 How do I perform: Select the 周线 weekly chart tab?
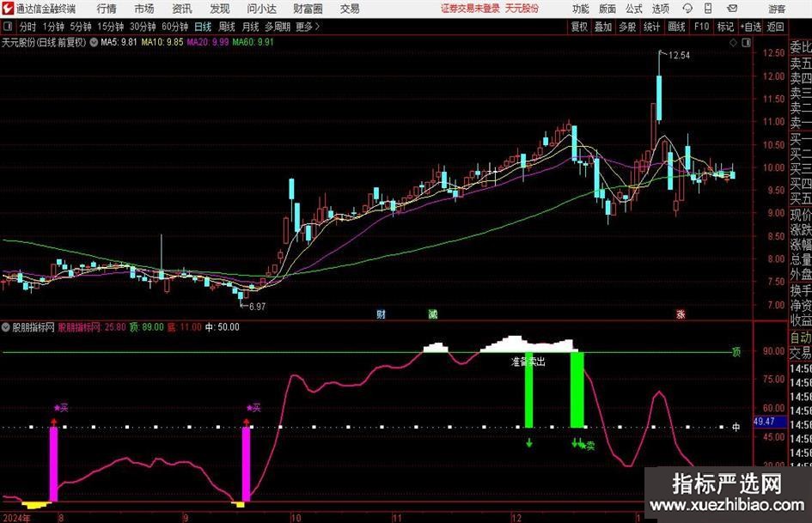click(226, 27)
